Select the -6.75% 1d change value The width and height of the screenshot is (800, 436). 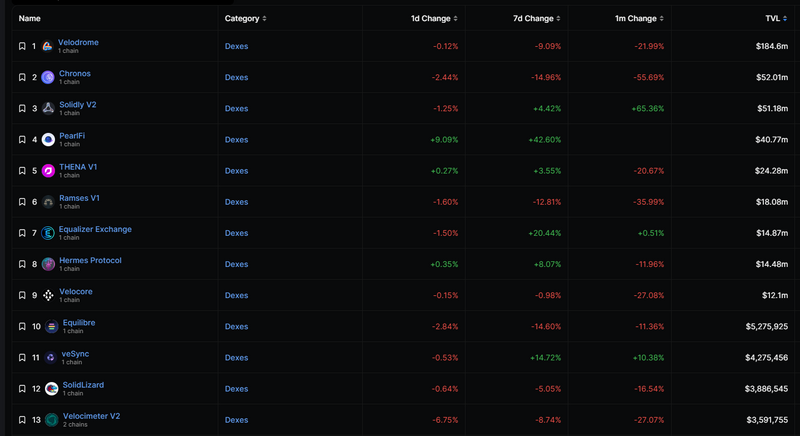tap(445, 420)
